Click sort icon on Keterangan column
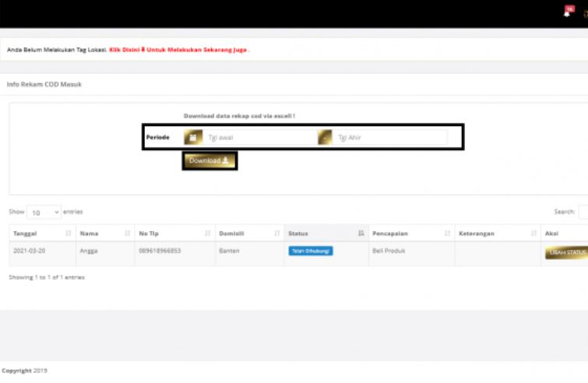Viewport: 588px width, 383px height. point(533,234)
